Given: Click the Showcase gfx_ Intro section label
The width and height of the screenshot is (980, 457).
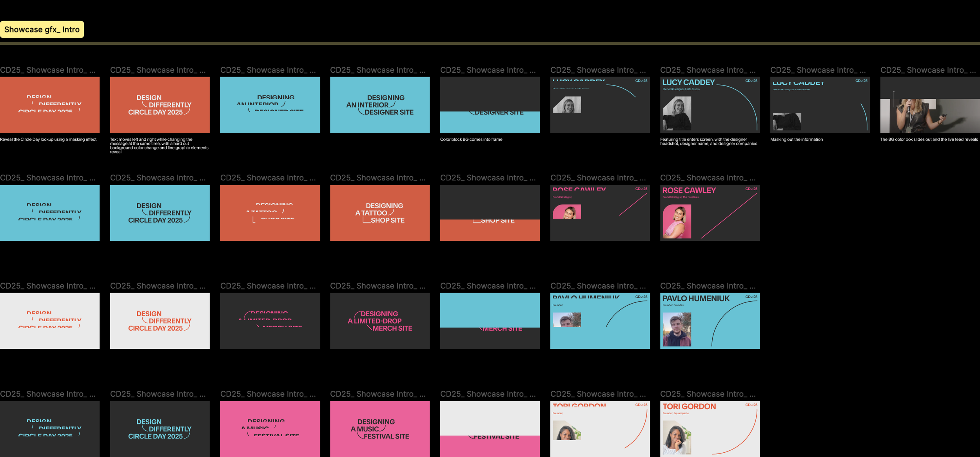Looking at the screenshot, I should pyautogui.click(x=42, y=29).
